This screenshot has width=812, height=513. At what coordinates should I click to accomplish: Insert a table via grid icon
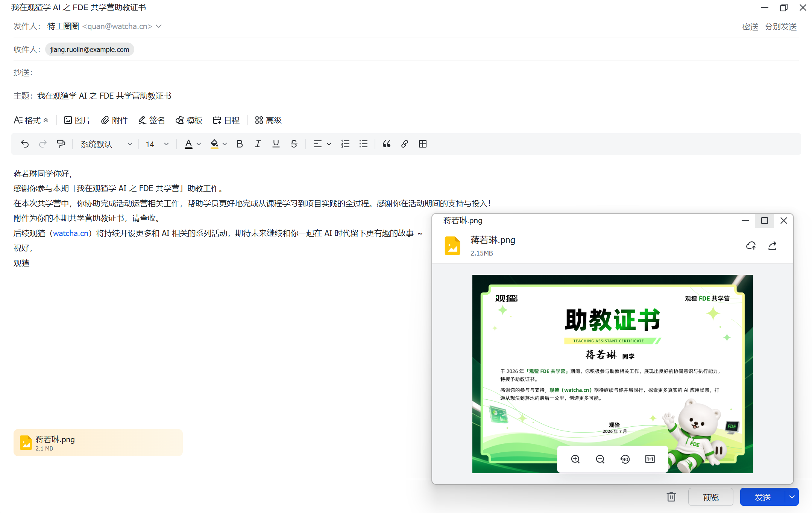[x=423, y=144]
